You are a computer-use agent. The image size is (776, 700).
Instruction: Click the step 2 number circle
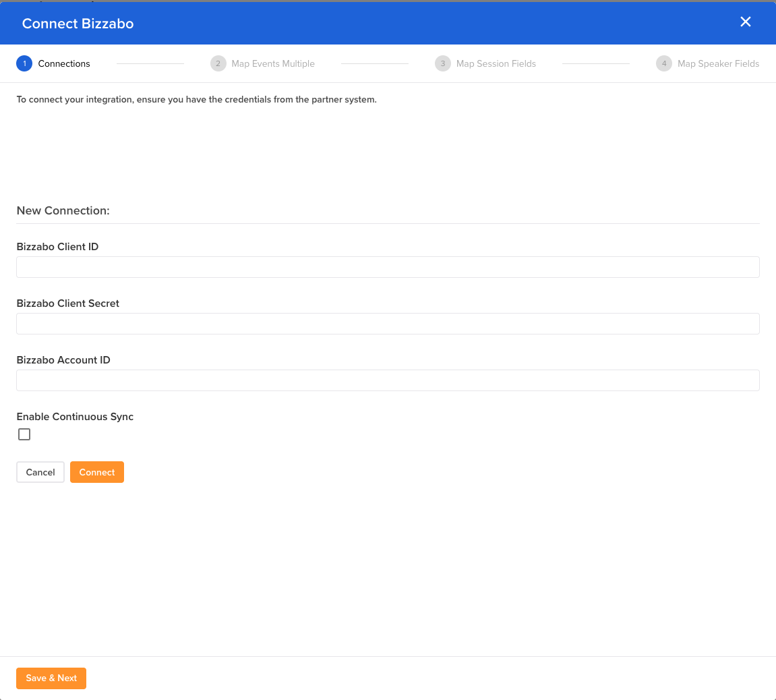218,63
